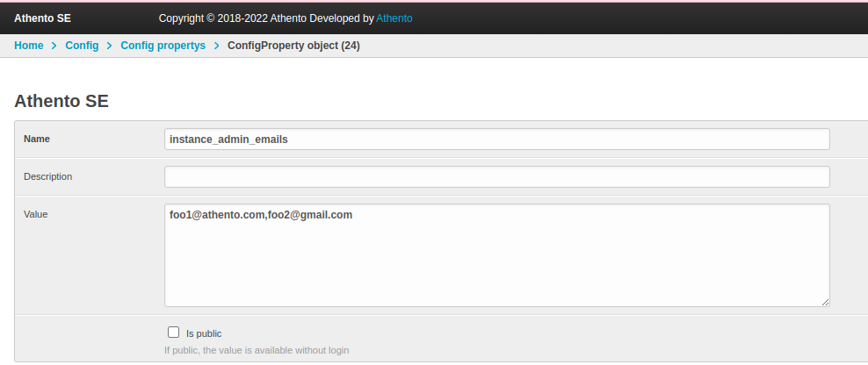Click chevron between Config and Config propertys
This screenshot has height=365, width=868.
(x=110, y=46)
